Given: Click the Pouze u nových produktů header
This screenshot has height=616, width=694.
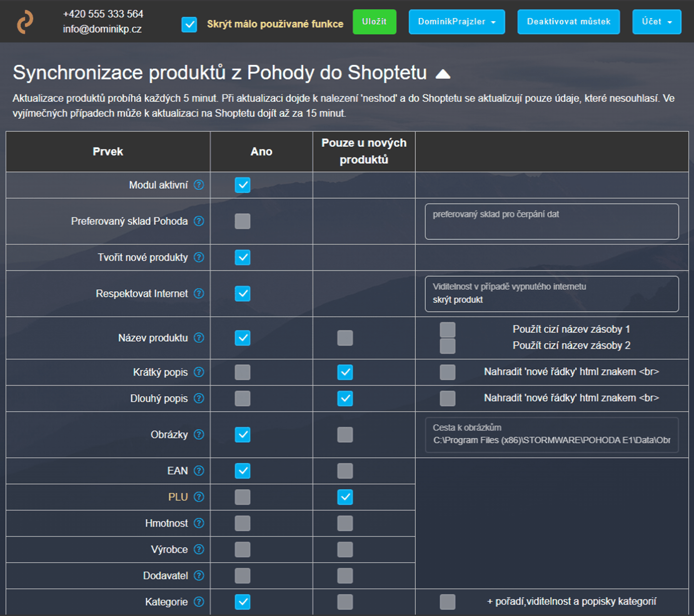Looking at the screenshot, I should click(x=364, y=151).
